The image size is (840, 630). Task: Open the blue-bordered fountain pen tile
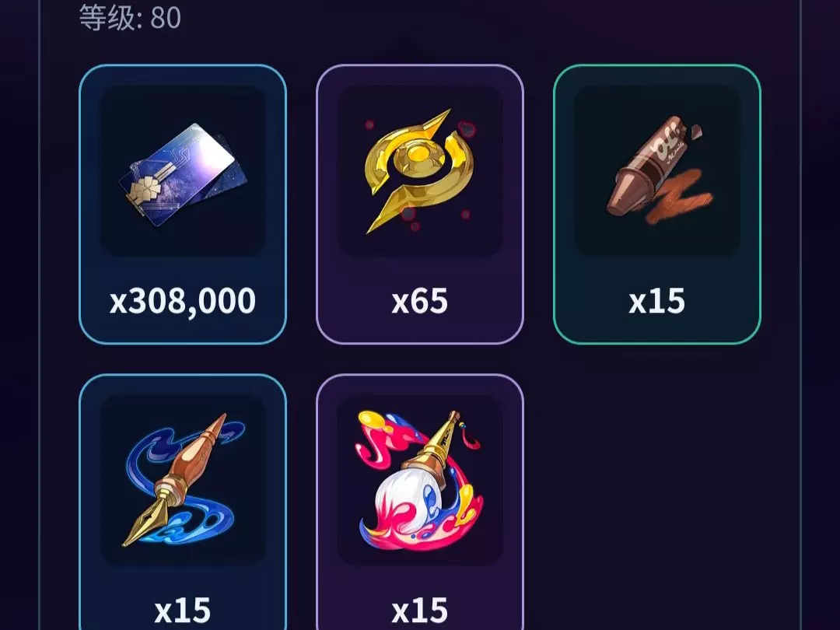pyautogui.click(x=183, y=502)
